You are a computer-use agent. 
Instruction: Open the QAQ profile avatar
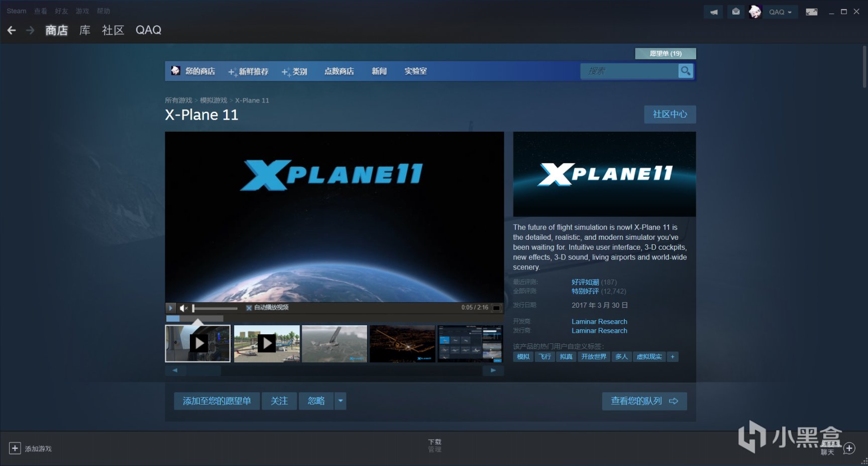(754, 12)
